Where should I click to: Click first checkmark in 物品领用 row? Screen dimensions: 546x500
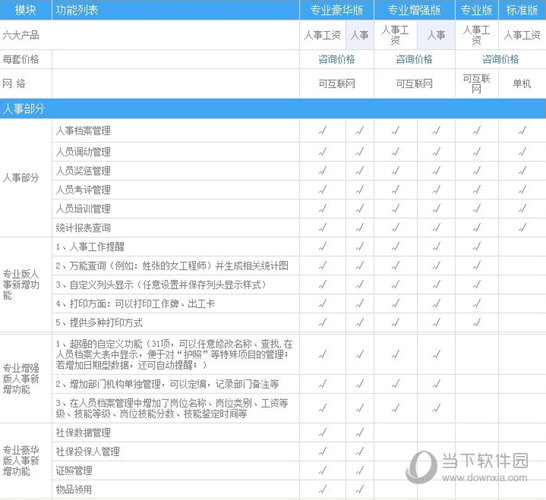tap(322, 489)
